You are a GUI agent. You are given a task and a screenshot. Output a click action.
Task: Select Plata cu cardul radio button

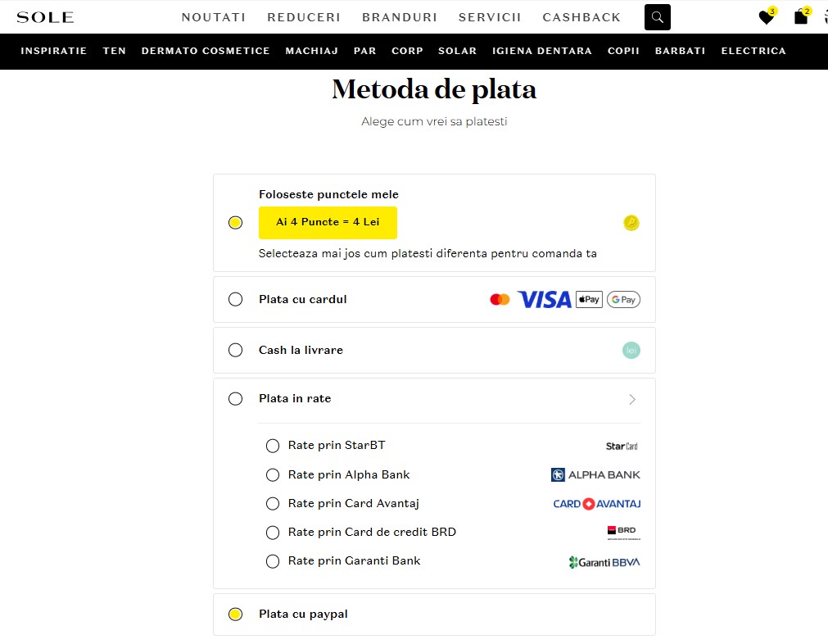tap(236, 300)
